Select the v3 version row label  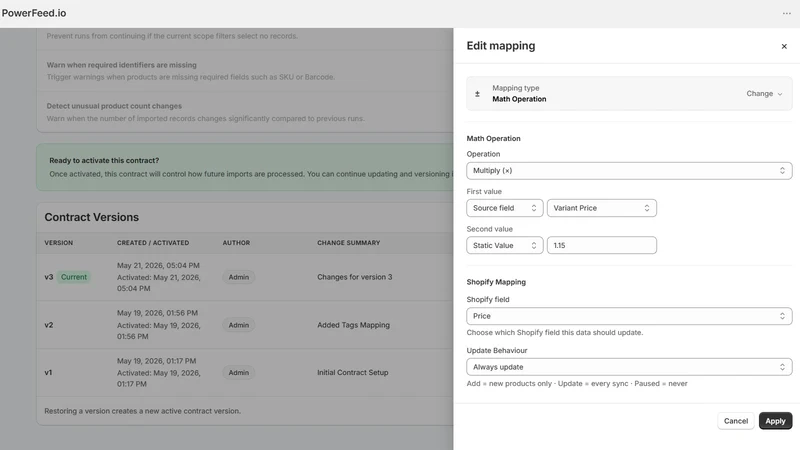coord(48,277)
